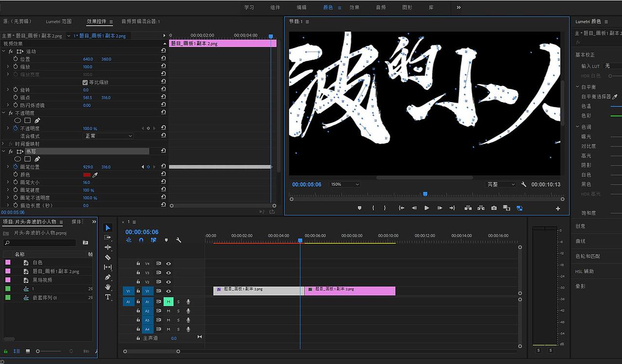The width and height of the screenshot is (622, 364).
Task: Click the new item search camera icon in Project panel
Action: tap(86, 243)
